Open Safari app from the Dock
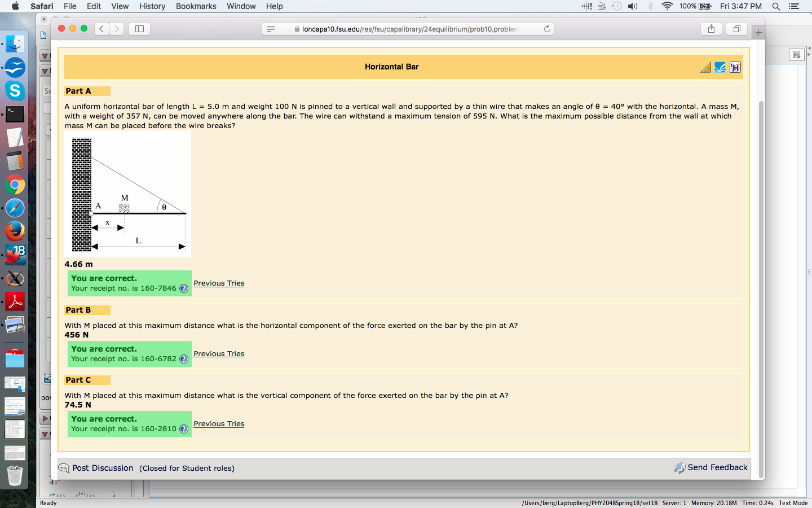Screen dimensions: 812x508 tap(15, 208)
